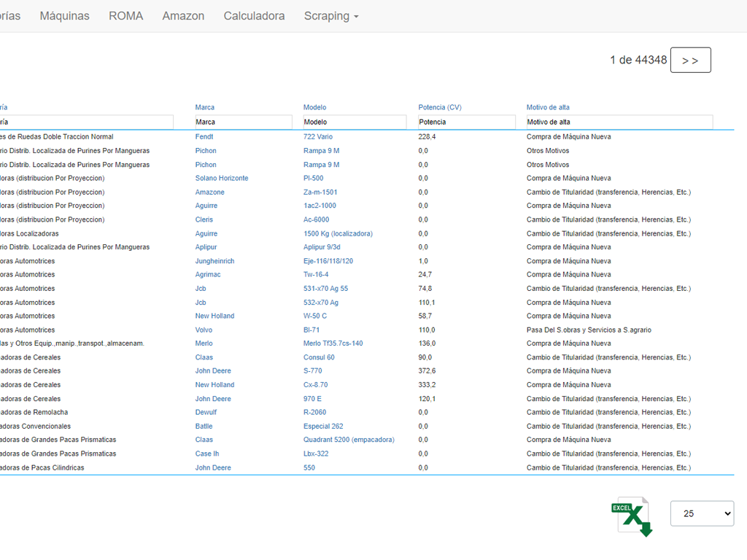Open the ROMA nav item
Viewport: 747px width, 560px height.
(x=125, y=16)
